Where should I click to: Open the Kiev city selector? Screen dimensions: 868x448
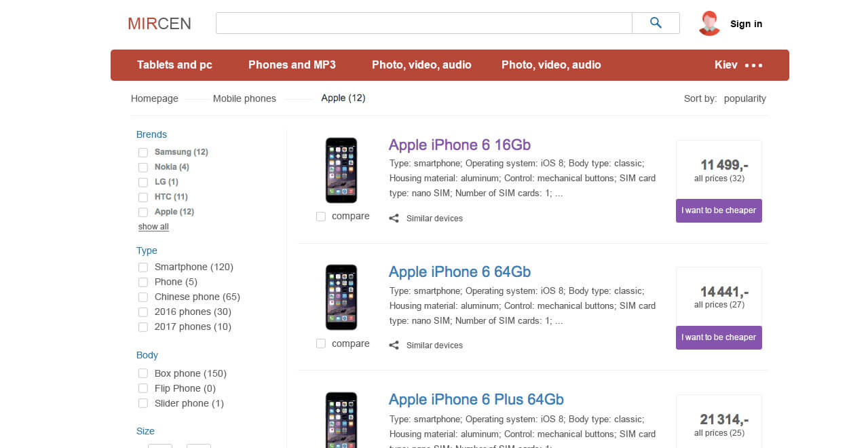point(725,65)
